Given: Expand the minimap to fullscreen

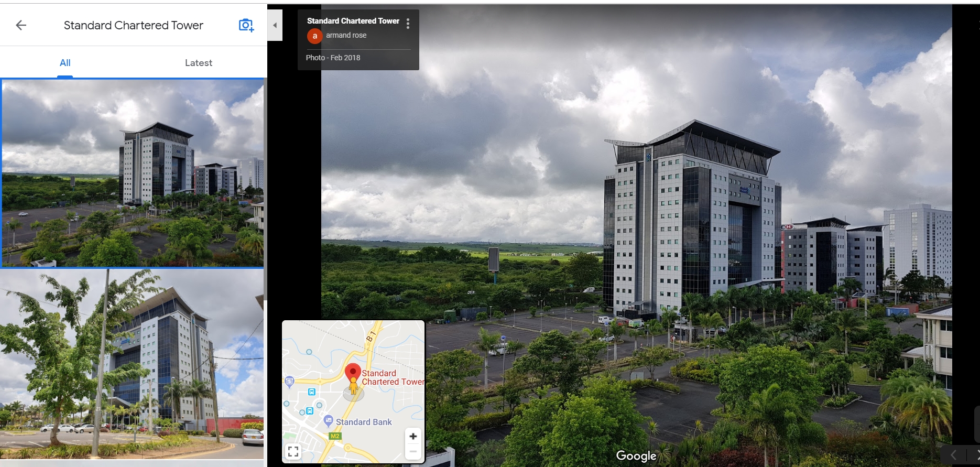Looking at the screenshot, I should (x=293, y=451).
